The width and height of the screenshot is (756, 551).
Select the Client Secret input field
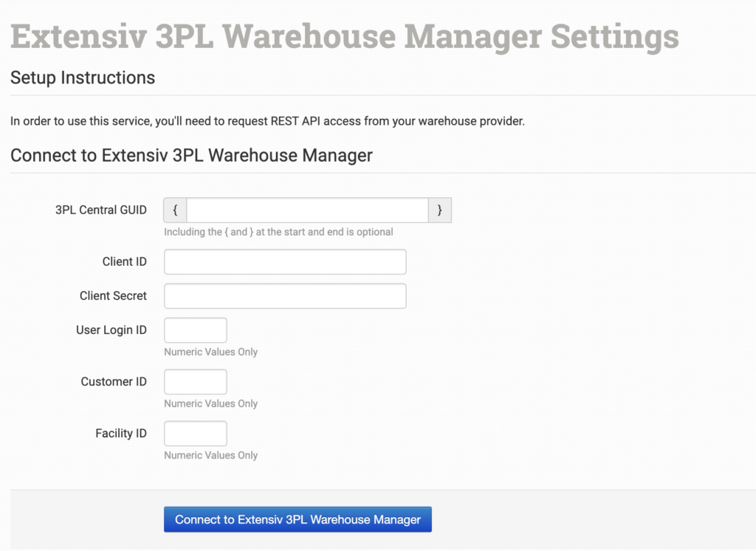(x=285, y=296)
